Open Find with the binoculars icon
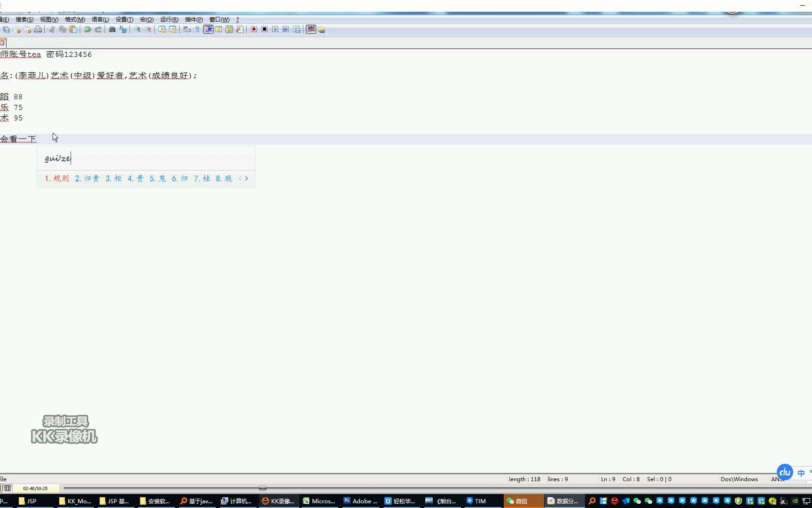Viewport: 812px width, 508px height. click(112, 30)
